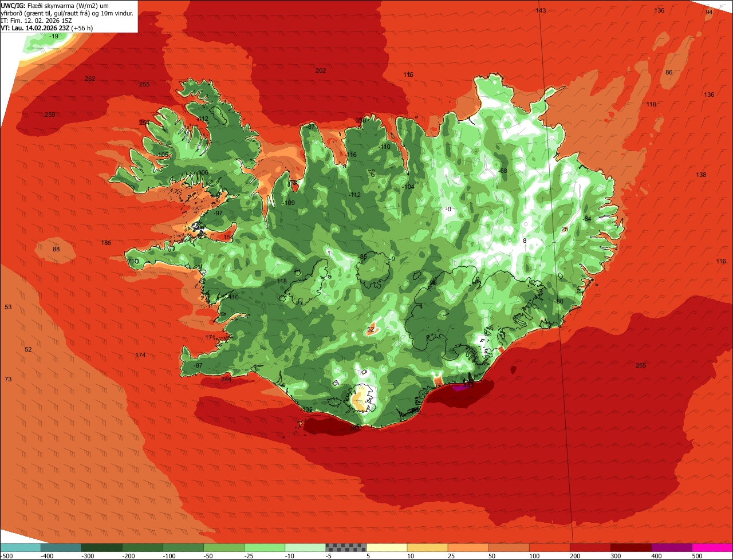Select the yellow-orange 10 to 25 swatch
Viewport: 733px width, 560px height.
pos(427,547)
